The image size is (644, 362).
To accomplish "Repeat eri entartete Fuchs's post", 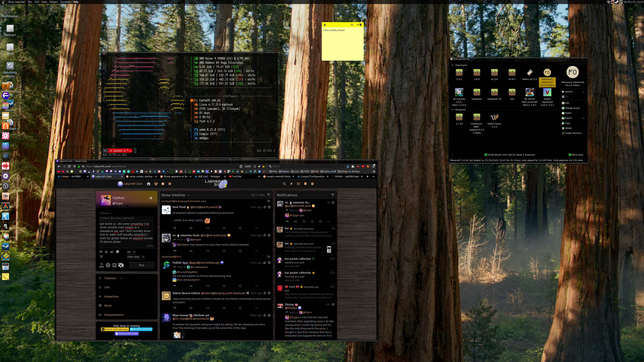I will pos(207,251).
